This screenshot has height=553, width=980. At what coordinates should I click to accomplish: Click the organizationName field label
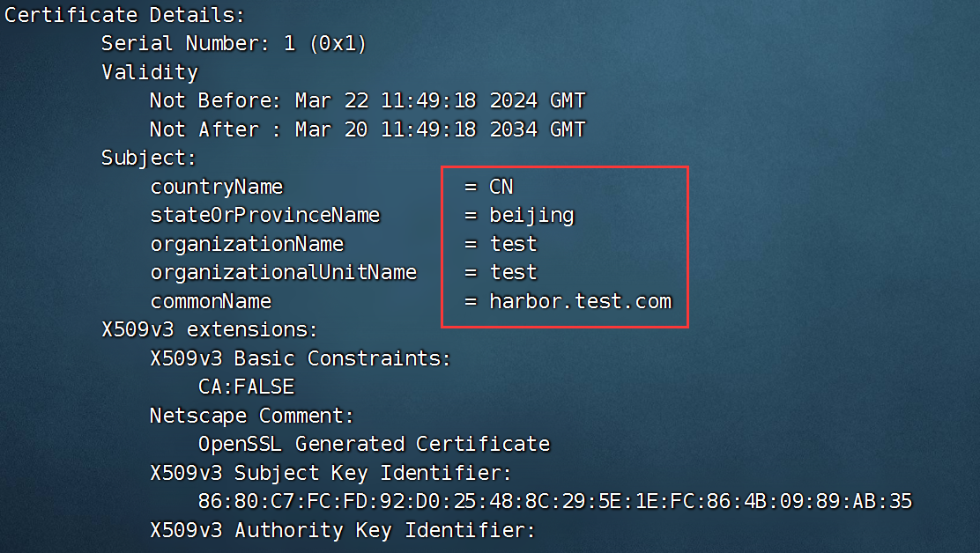pos(247,244)
